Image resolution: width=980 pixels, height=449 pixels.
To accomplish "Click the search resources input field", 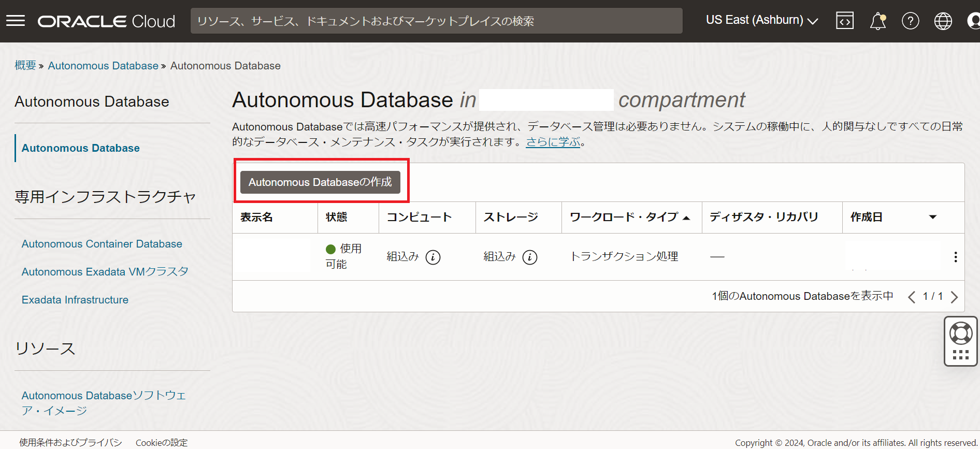I will [x=436, y=21].
